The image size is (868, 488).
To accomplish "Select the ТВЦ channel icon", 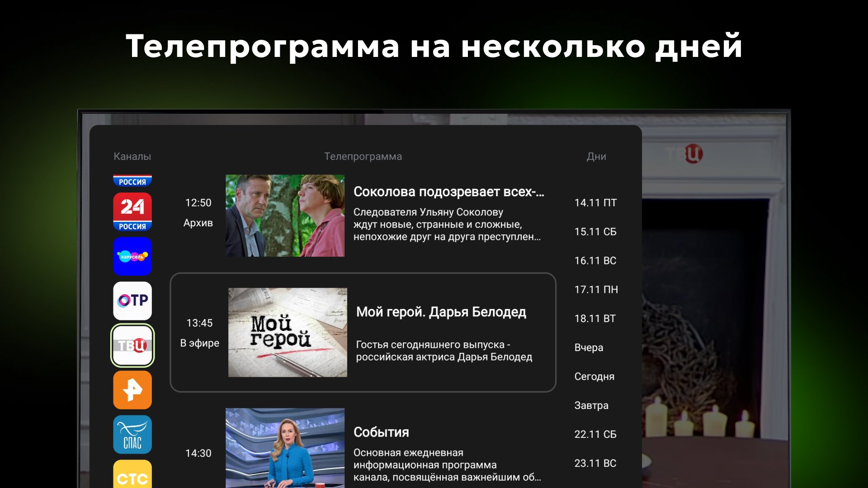I will [132, 345].
